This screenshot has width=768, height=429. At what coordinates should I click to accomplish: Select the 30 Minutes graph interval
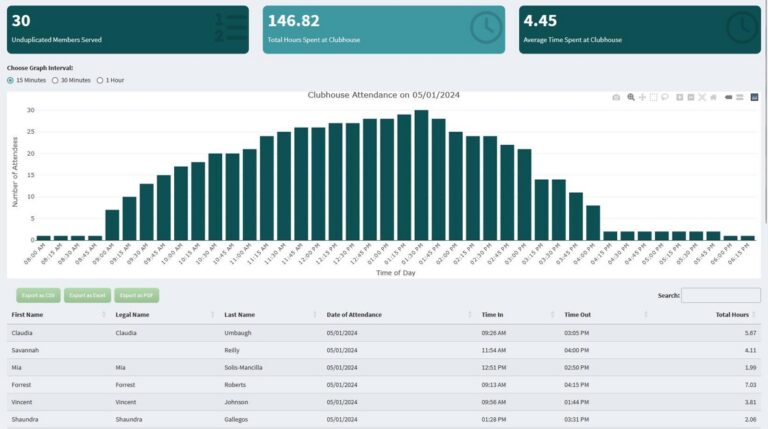point(55,80)
